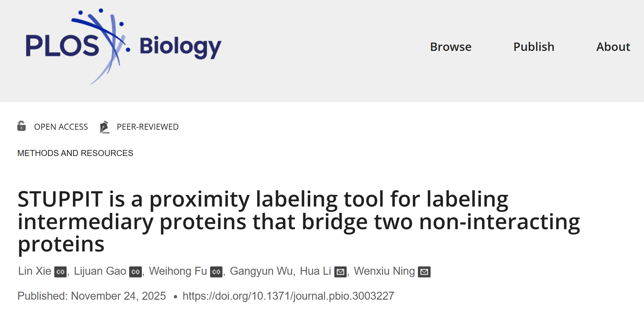
Task: Select author name Hua Li
Action: (315, 271)
